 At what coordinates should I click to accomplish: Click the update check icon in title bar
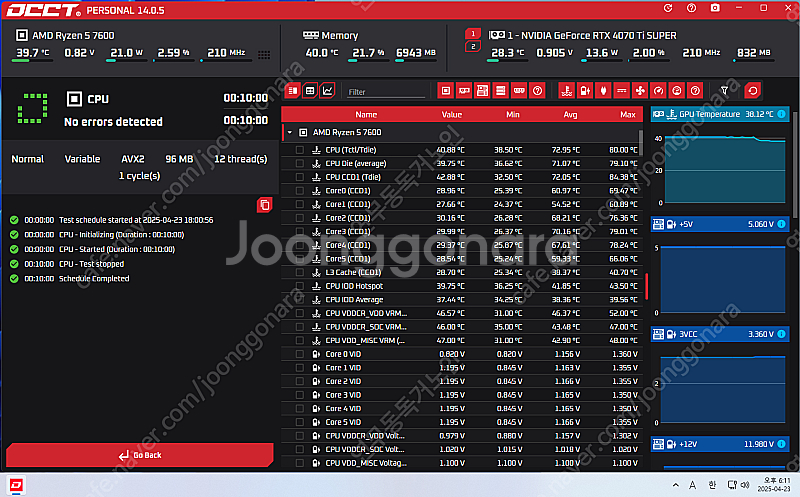point(668,8)
